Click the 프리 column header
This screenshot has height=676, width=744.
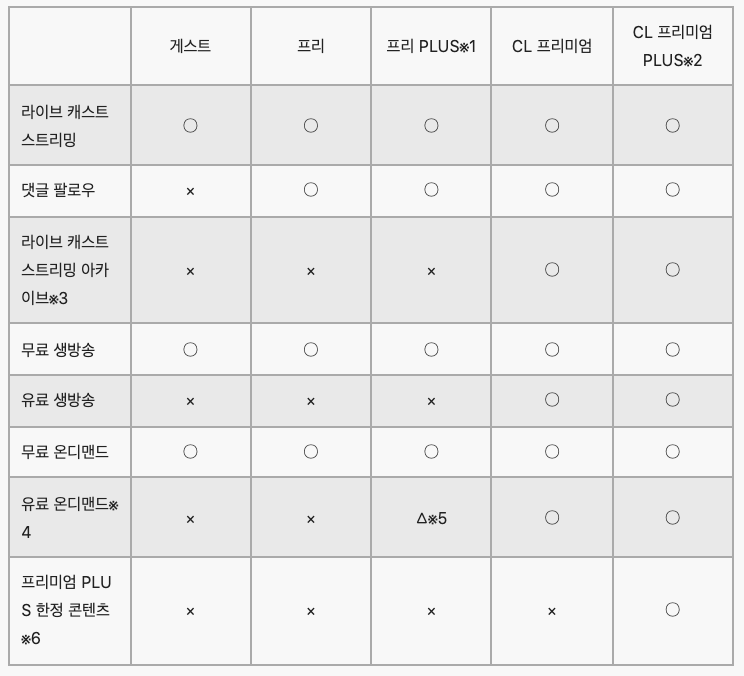(311, 46)
